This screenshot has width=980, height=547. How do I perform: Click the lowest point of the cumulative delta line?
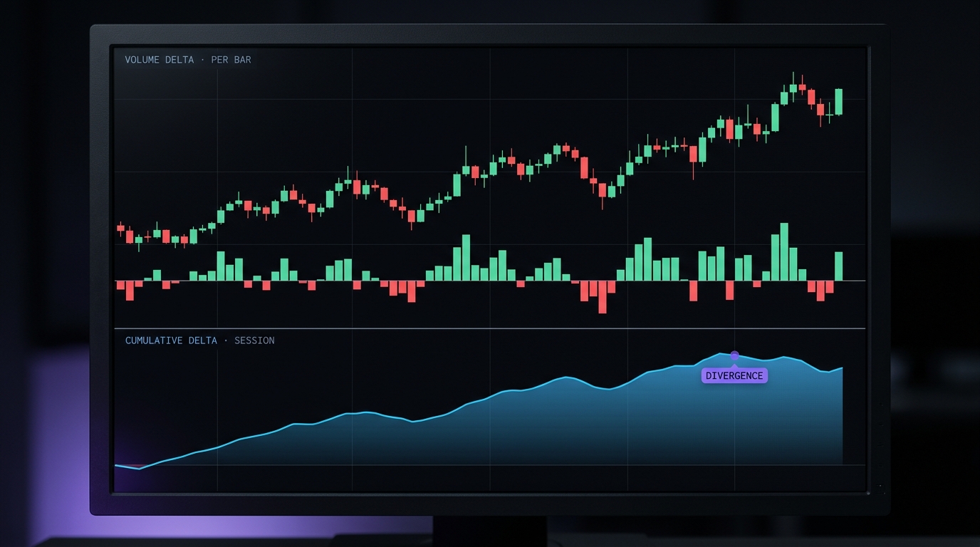pyautogui.click(x=140, y=469)
